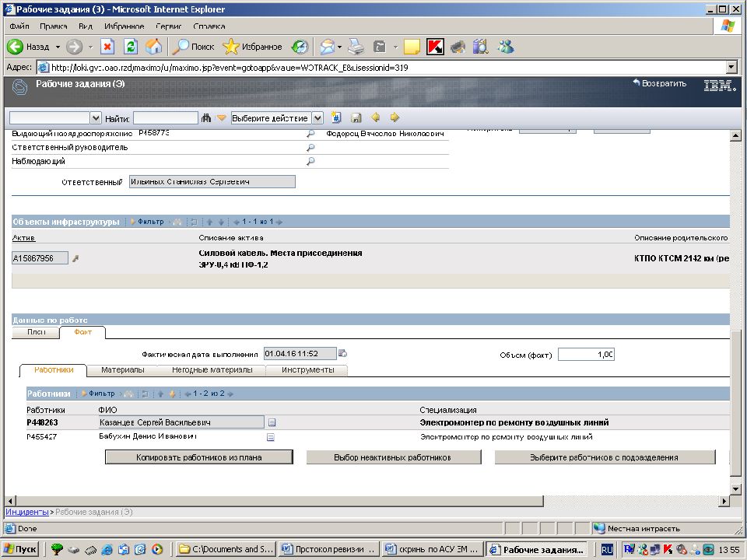Click the New work order icon
This screenshot has width=747, height=560.
pos(336,117)
